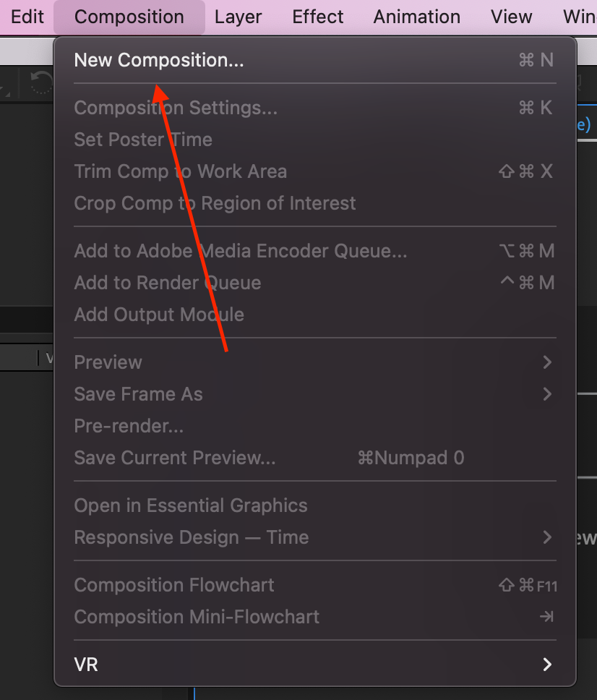The image size is (597, 700).
Task: Choose Set Poster Time
Action: click(x=143, y=140)
